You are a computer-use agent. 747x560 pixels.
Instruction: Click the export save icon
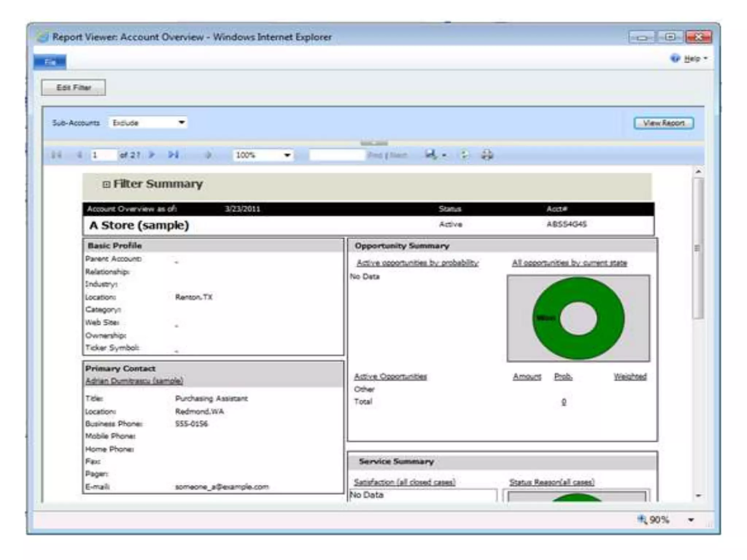(431, 155)
